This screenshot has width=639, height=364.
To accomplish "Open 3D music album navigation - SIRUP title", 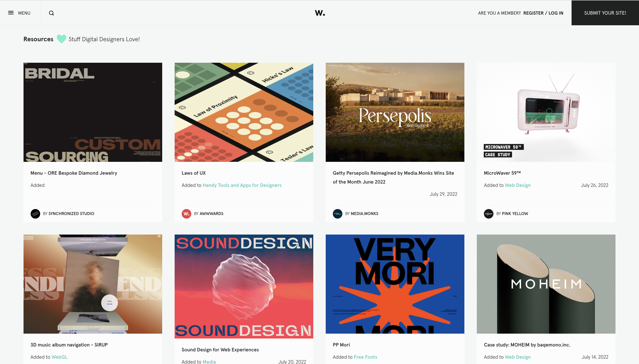I will pos(69,344).
